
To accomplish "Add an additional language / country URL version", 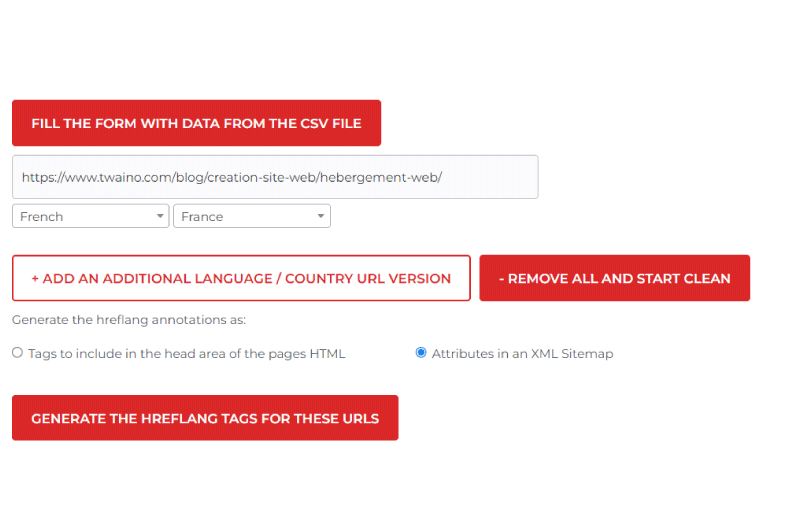I will click(241, 278).
